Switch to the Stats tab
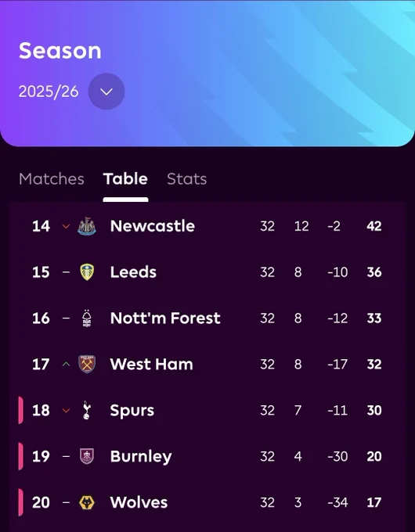 click(187, 179)
